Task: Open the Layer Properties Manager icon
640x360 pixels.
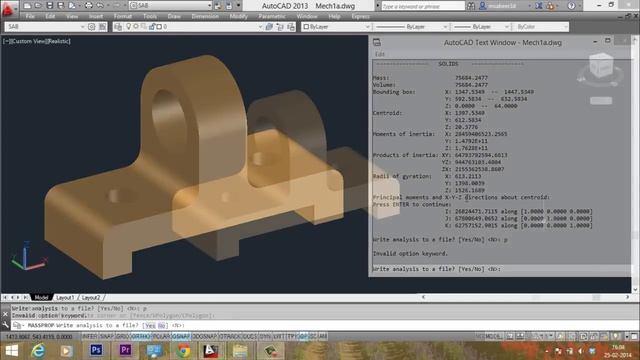Action: coord(118,27)
